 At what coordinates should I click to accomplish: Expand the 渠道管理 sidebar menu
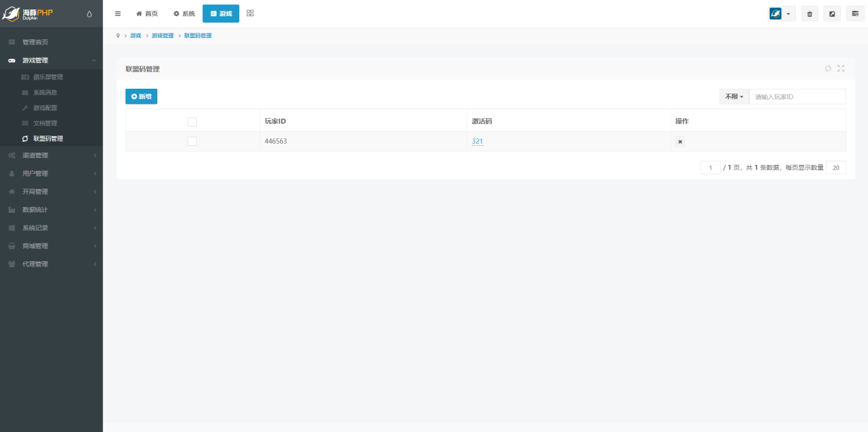(51, 155)
